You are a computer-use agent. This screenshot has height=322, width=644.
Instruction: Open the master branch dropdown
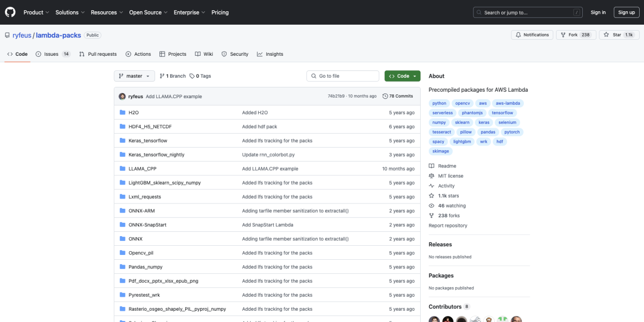pos(134,76)
